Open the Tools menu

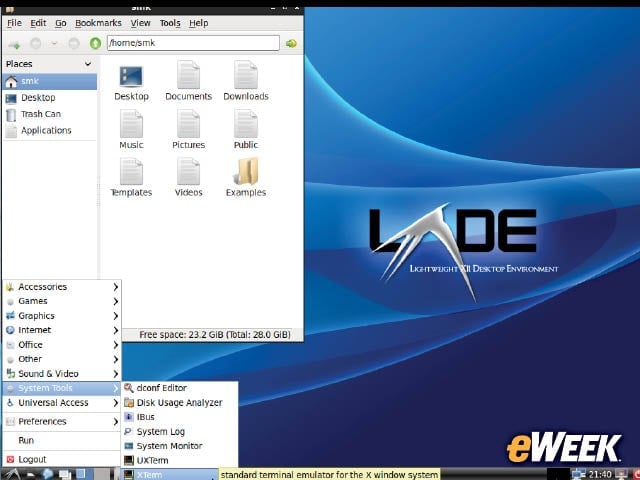point(170,23)
